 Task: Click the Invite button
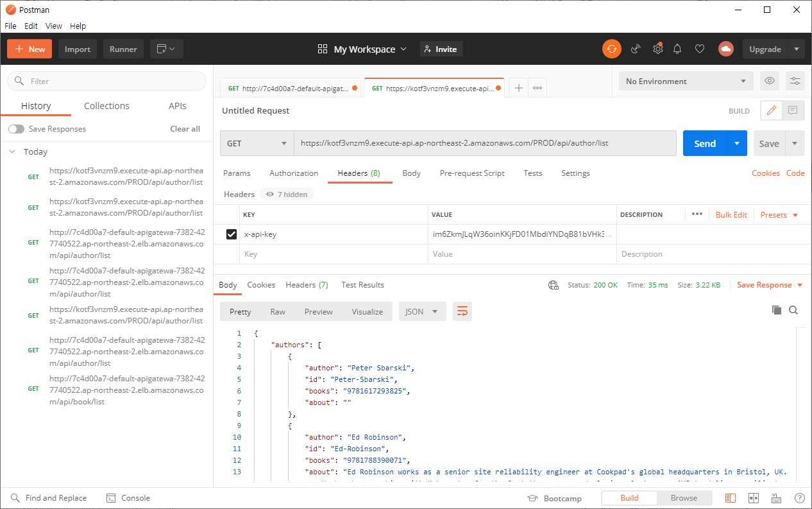[x=441, y=49]
